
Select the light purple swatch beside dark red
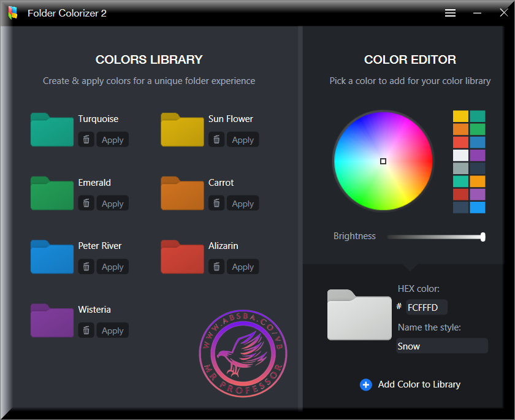coord(477,194)
